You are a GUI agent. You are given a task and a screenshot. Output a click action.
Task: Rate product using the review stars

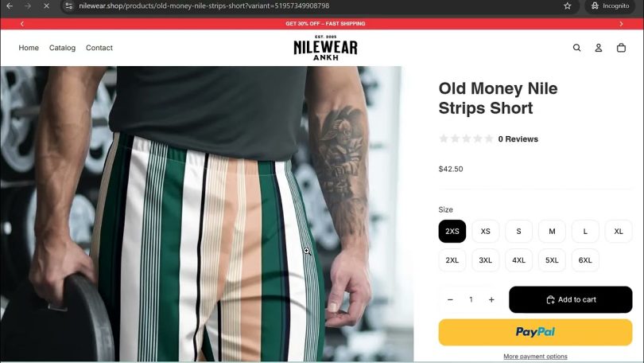tap(466, 139)
